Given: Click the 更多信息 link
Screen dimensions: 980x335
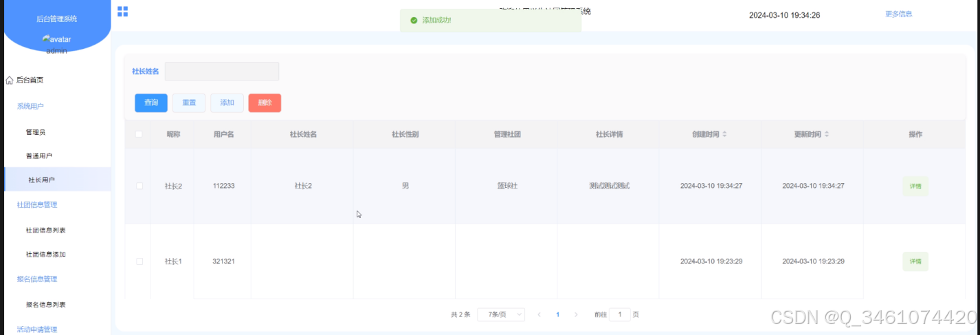Looking at the screenshot, I should [x=899, y=14].
